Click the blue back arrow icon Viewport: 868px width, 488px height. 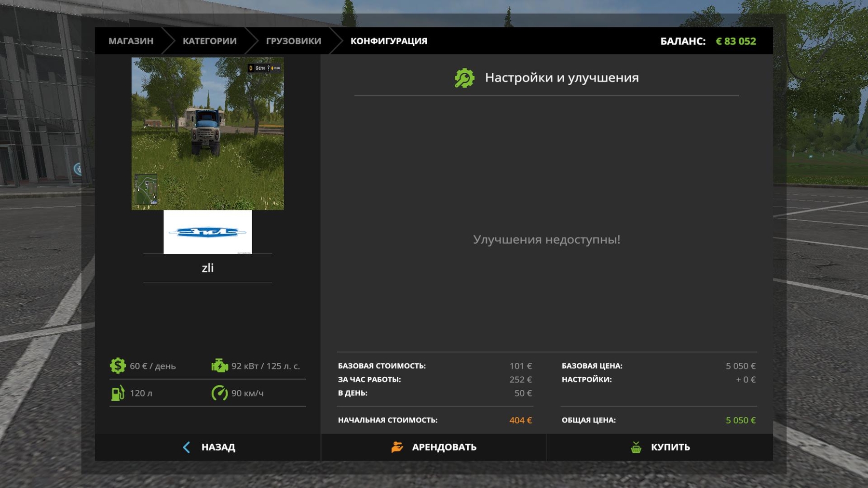[x=187, y=447]
